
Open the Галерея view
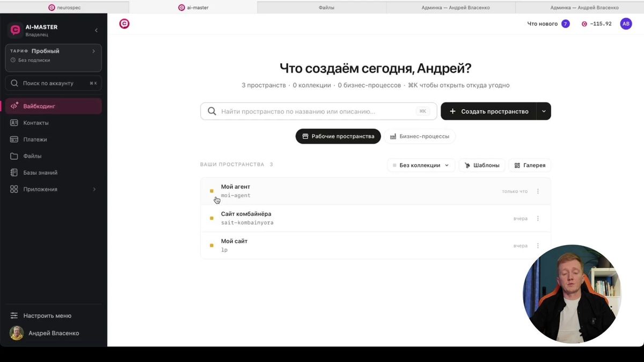(530, 165)
